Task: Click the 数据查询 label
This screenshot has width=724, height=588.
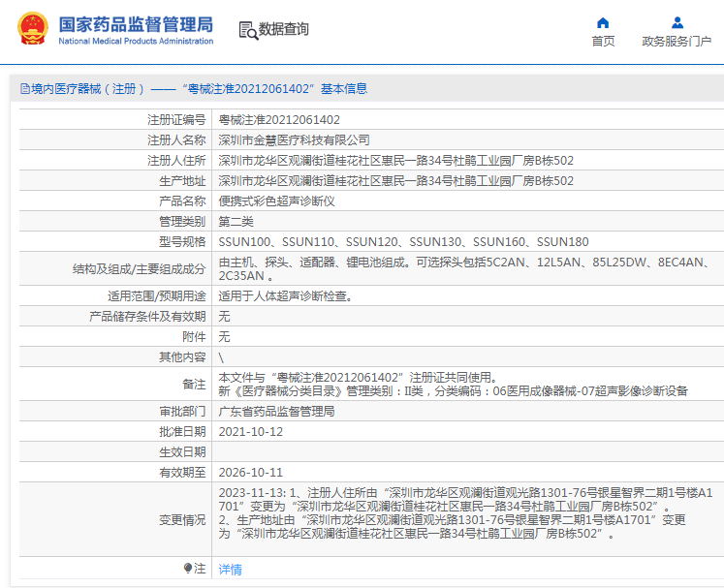Action: point(284,29)
